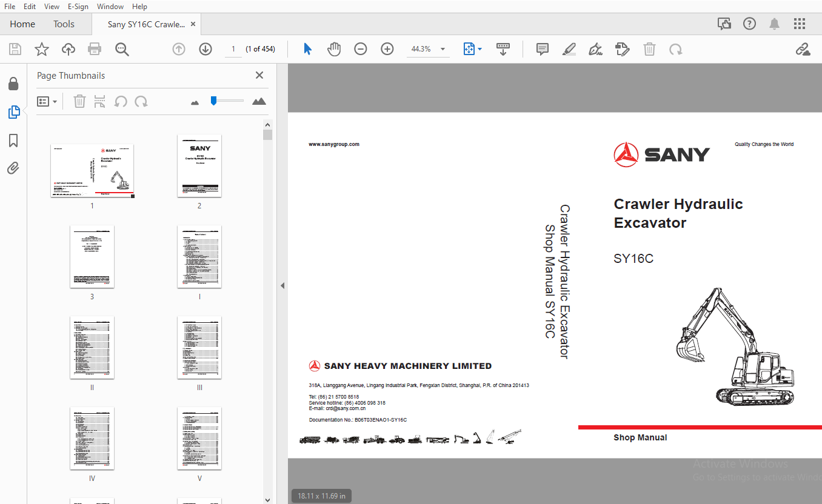Open the File menu

10,7
